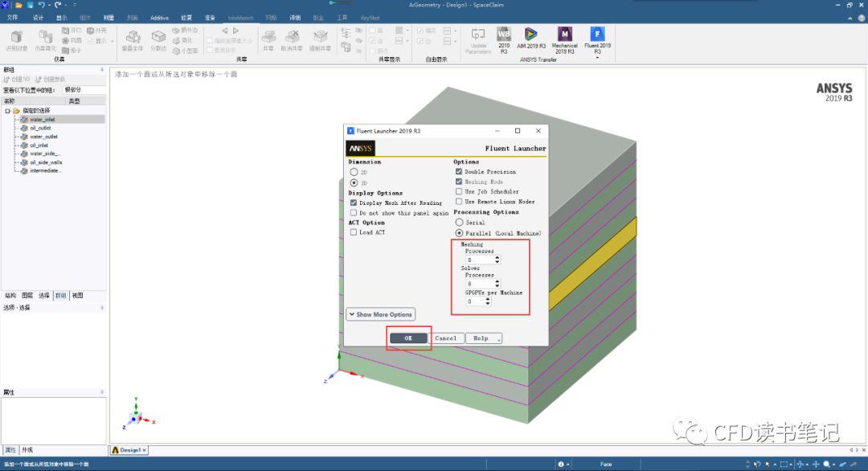The height and width of the screenshot is (471, 868).
Task: Click the information icon in status bar
Action: click(x=561, y=465)
